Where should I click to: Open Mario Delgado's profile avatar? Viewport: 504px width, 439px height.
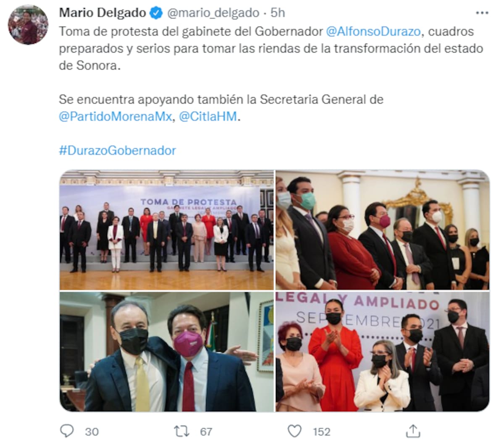pyautogui.click(x=28, y=25)
